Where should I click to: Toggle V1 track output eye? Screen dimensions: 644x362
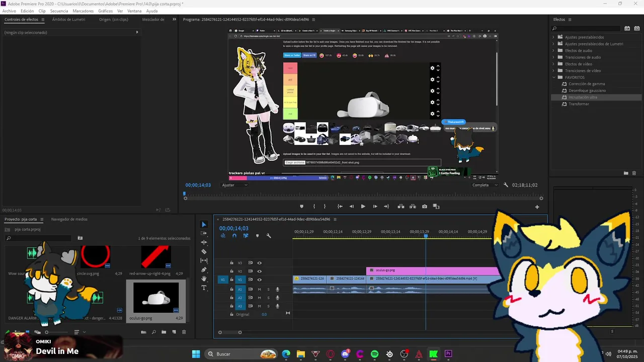pos(260,280)
